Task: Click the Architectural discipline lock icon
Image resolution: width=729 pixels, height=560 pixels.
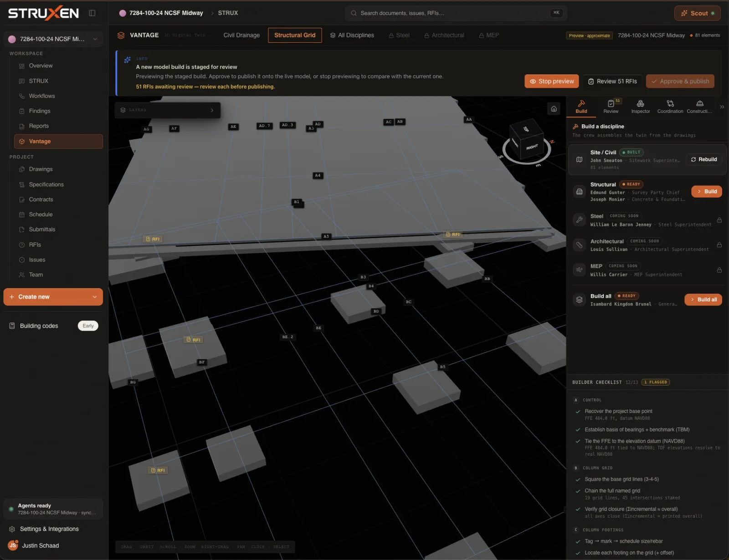Action: tap(719, 245)
